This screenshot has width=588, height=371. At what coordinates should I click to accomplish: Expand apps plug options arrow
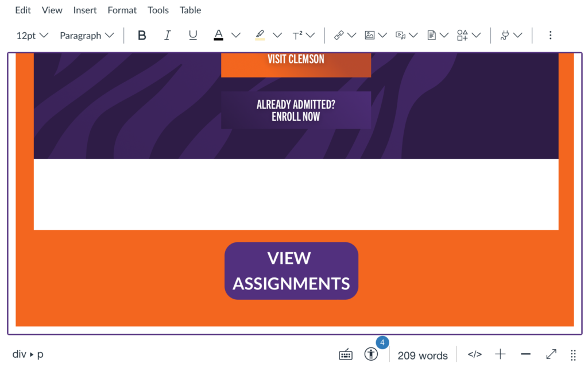click(517, 35)
